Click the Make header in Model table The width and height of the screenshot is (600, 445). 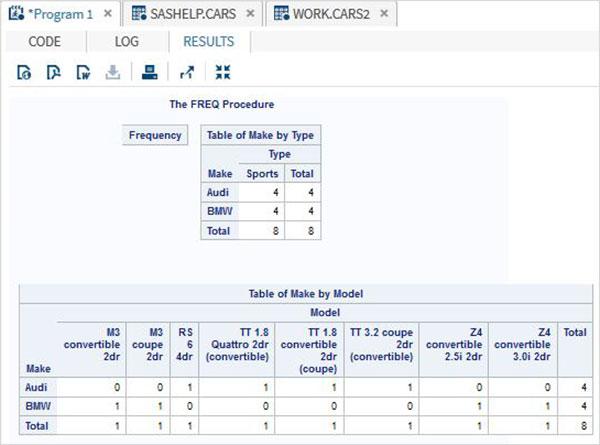click(x=38, y=368)
